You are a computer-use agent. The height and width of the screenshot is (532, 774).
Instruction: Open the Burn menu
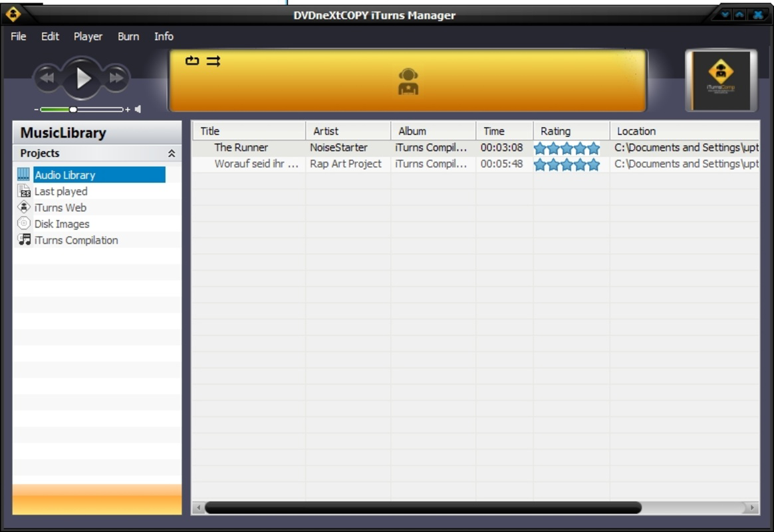128,37
